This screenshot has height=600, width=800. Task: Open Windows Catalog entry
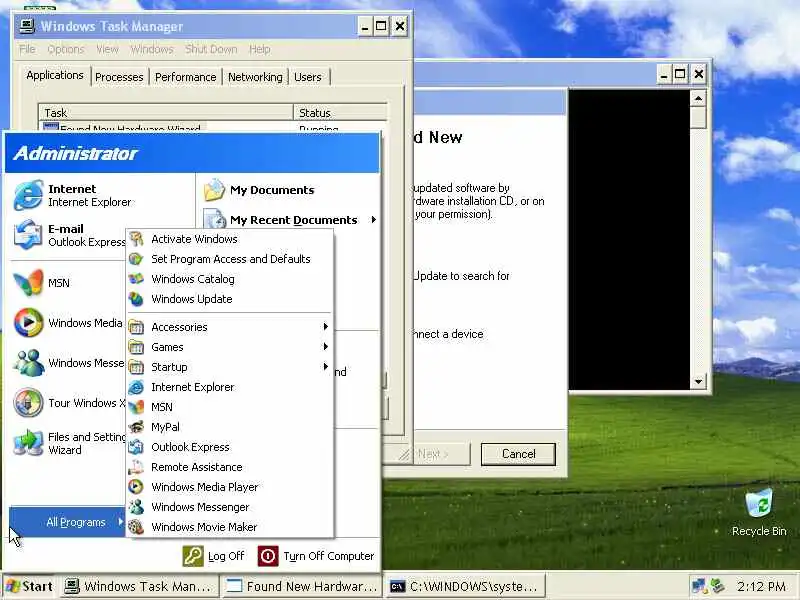pyautogui.click(x=230, y=279)
